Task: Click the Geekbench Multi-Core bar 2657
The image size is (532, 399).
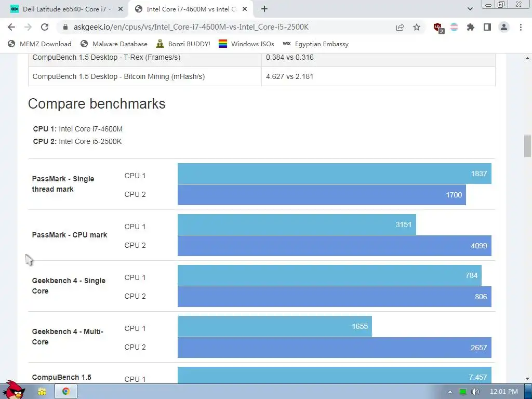Action: click(x=334, y=348)
